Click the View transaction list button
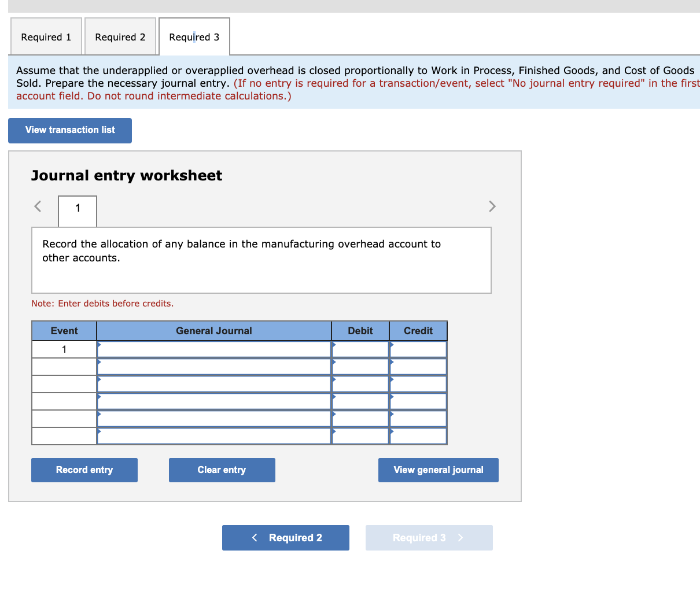Image resolution: width=700 pixels, height=591 pixels. (x=69, y=130)
